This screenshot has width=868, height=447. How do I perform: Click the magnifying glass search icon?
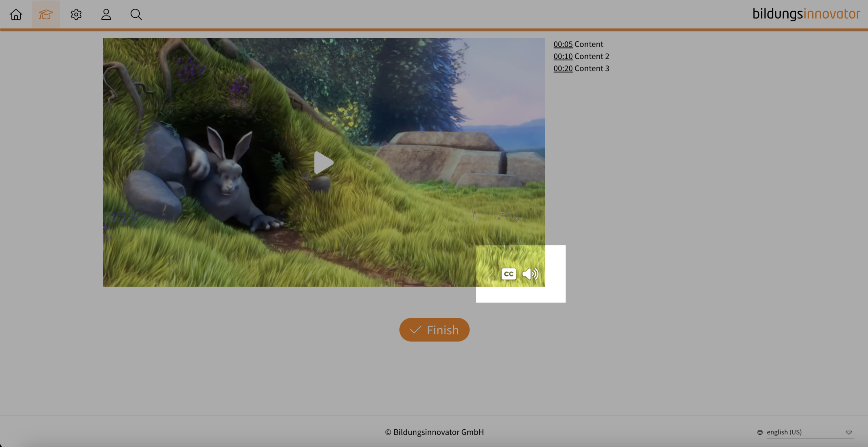[x=136, y=15]
